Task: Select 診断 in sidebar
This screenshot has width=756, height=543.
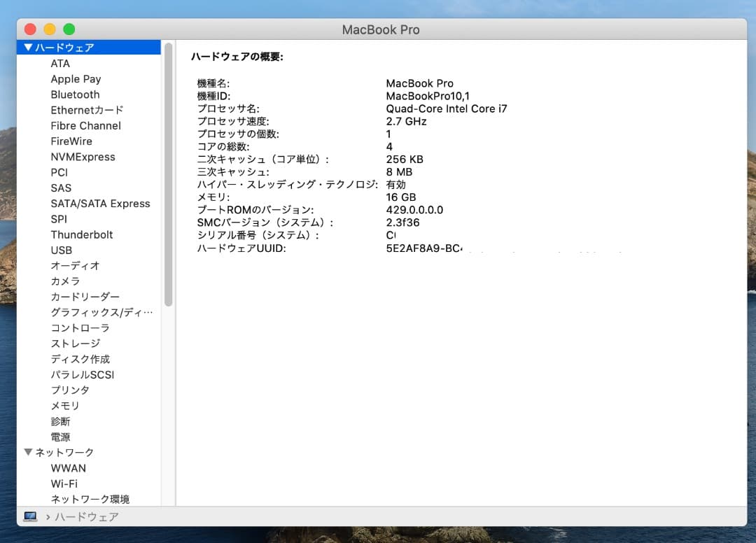Action: [x=60, y=421]
